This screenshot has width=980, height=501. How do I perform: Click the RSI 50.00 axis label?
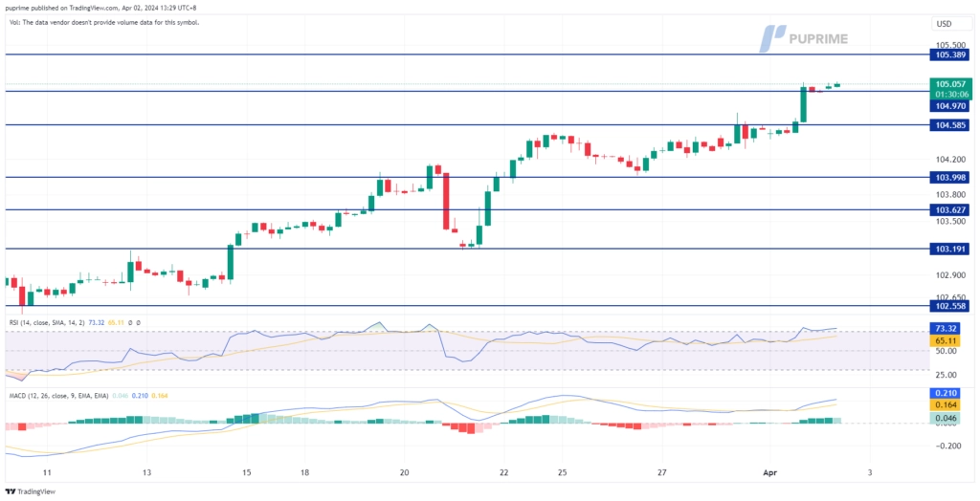point(946,351)
